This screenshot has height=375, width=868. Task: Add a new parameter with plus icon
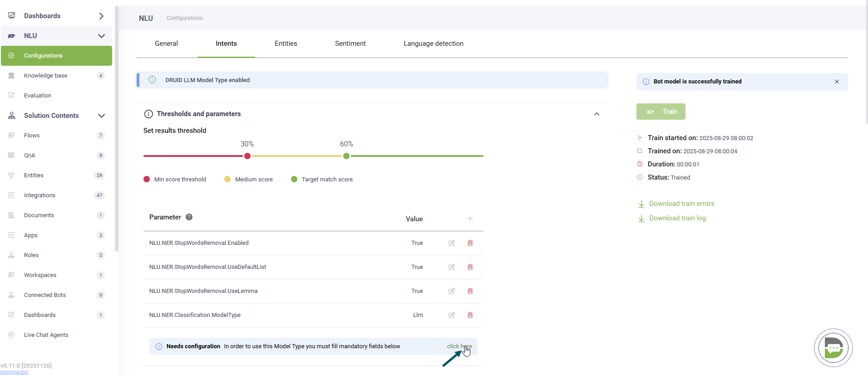coord(470,219)
